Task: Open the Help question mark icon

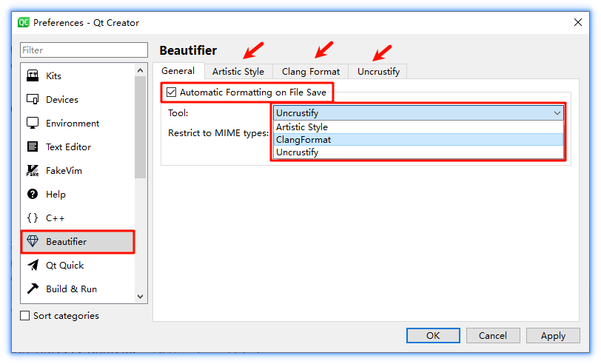Action: pos(33,195)
